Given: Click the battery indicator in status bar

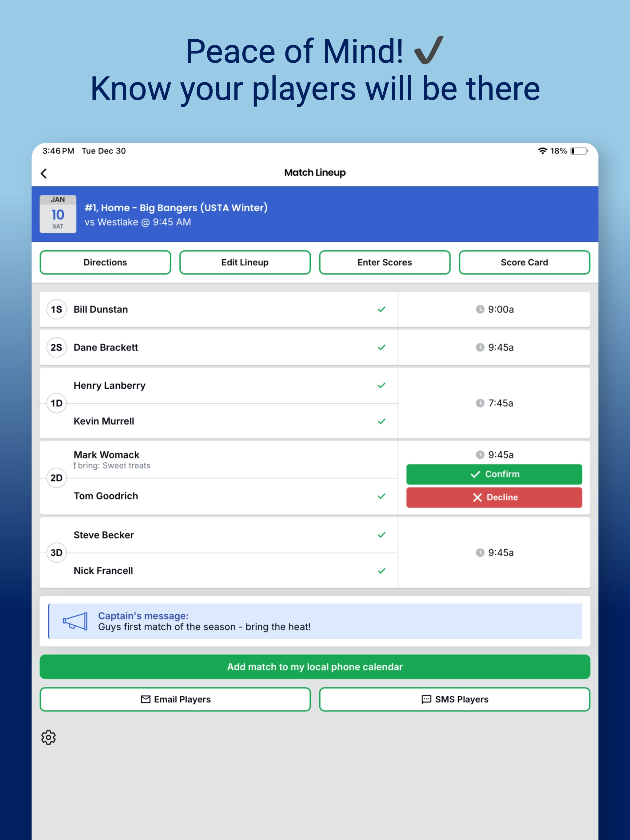Looking at the screenshot, I should click(x=579, y=151).
